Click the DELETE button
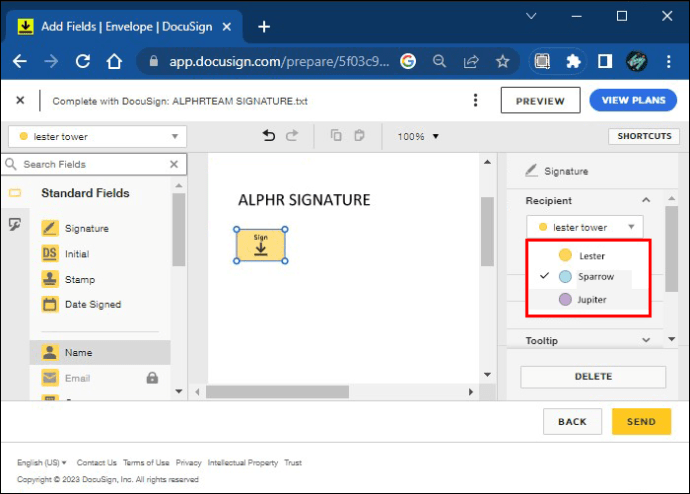Screen dimensions: 690x494 pos(593,377)
